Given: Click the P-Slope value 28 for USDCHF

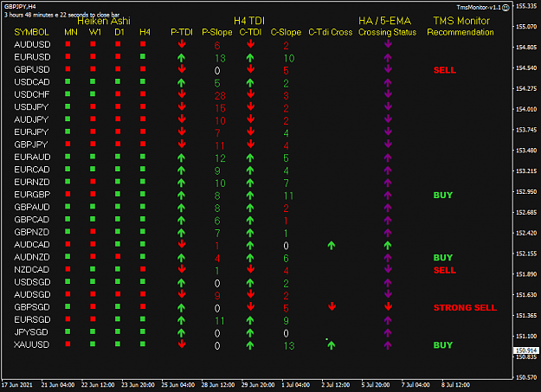Looking at the screenshot, I should click(220, 95).
